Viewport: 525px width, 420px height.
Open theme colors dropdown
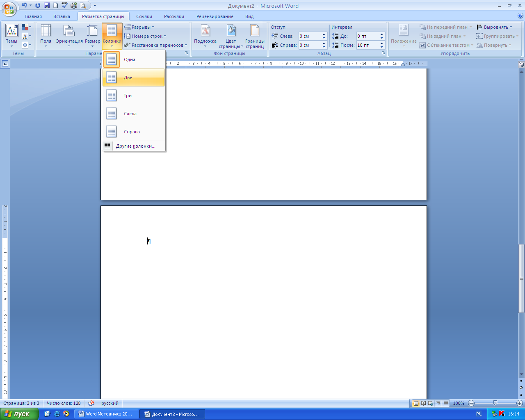point(26,27)
